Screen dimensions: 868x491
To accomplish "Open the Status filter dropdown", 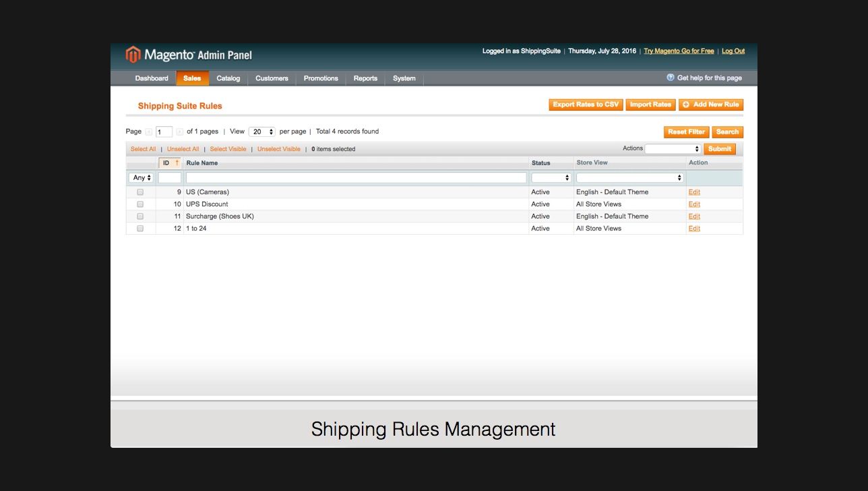I will pyautogui.click(x=551, y=178).
